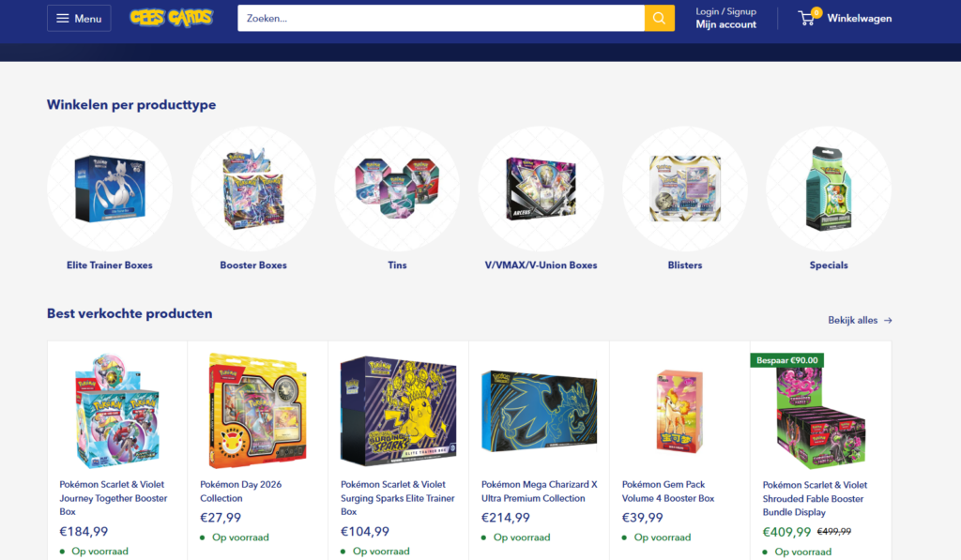Screen dimensions: 961x560
Task: Open Shrouded Fable Booster Bundle Display title
Action: pos(815,498)
